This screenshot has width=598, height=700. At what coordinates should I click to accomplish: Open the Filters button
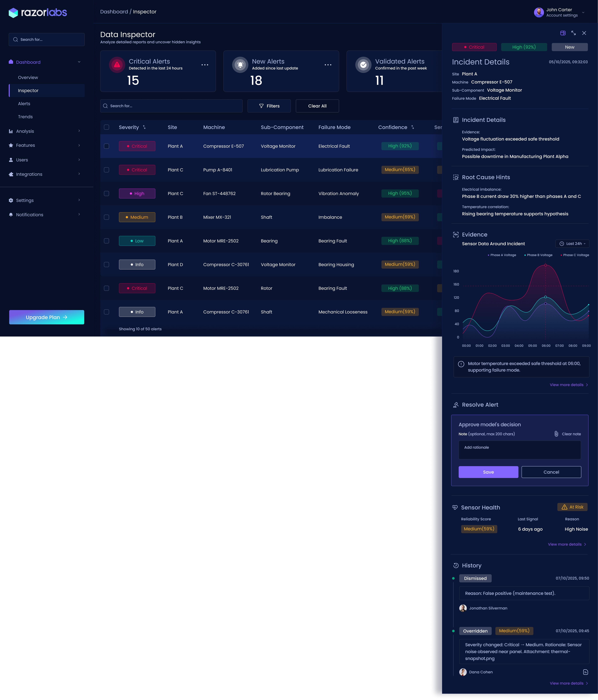pos(269,106)
